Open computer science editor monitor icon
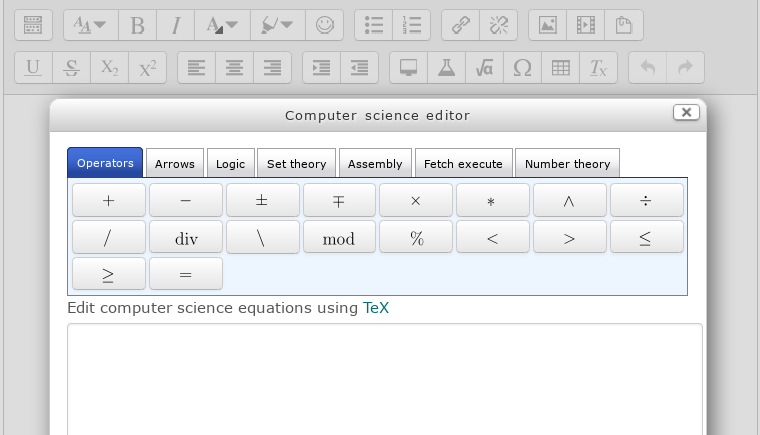760x435 pixels. pos(409,67)
